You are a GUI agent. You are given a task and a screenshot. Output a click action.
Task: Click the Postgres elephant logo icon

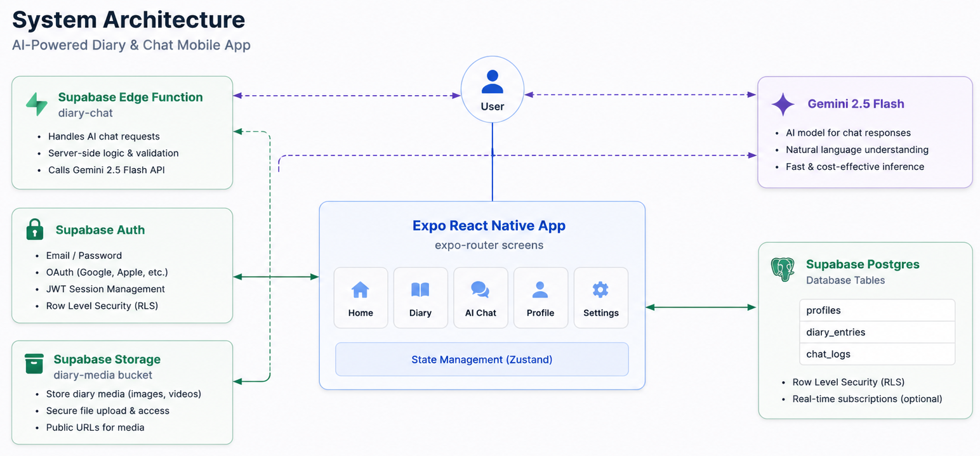[782, 270]
